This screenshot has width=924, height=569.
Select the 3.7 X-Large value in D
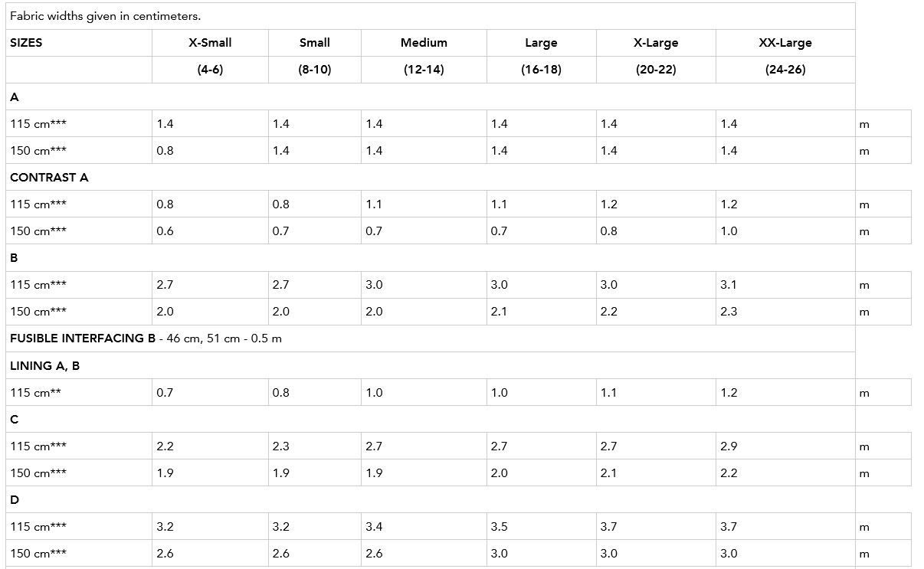tap(609, 527)
